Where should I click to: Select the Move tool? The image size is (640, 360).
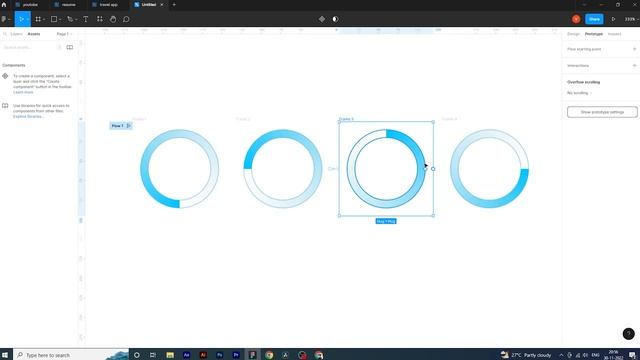coord(21,19)
